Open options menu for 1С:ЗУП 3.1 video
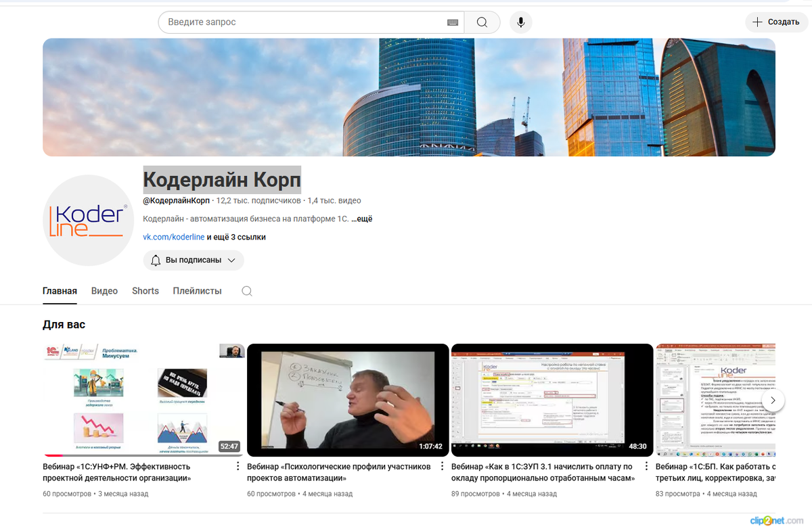Viewport: 812px width, 527px height. (x=646, y=467)
